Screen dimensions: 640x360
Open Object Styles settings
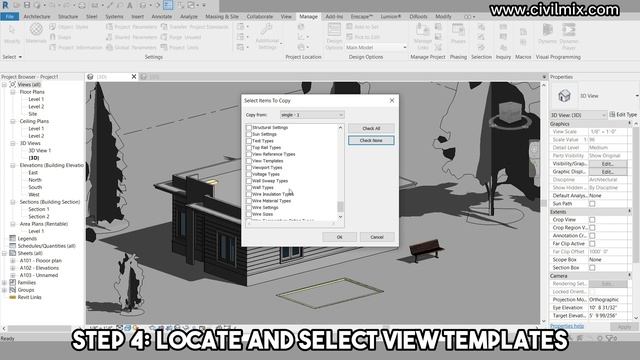coord(69,27)
